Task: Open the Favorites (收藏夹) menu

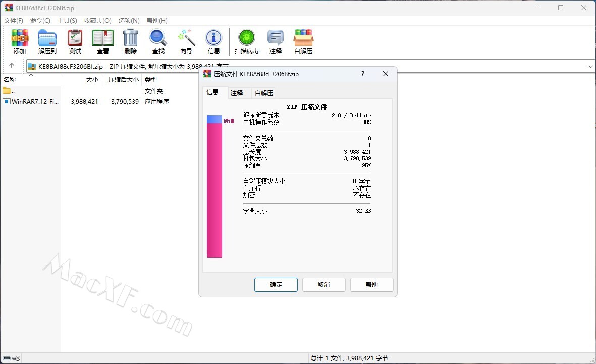Action: point(98,21)
